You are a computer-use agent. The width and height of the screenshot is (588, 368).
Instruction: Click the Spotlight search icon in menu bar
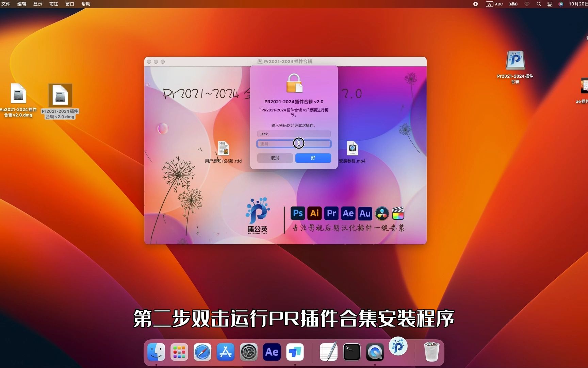pyautogui.click(x=539, y=4)
